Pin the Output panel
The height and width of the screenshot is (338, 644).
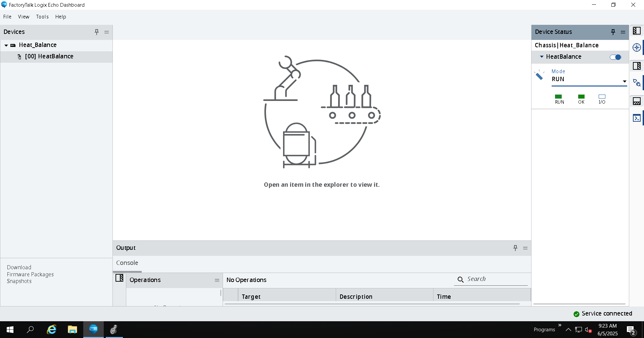515,248
